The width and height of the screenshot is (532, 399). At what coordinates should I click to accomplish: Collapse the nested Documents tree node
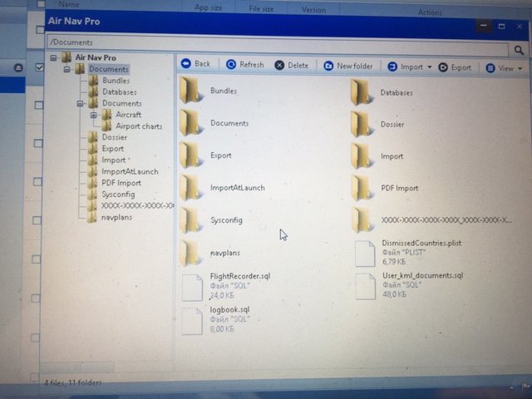point(80,104)
